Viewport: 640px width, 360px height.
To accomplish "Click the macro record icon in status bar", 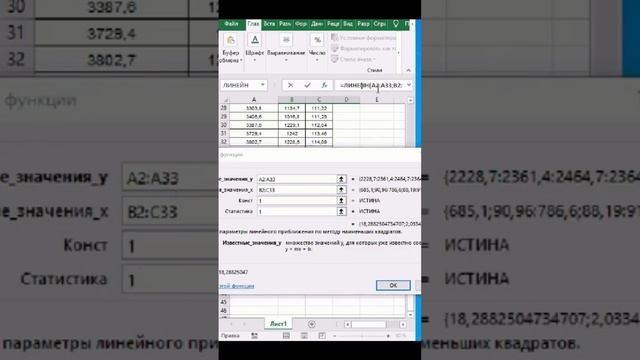I will coord(255,336).
